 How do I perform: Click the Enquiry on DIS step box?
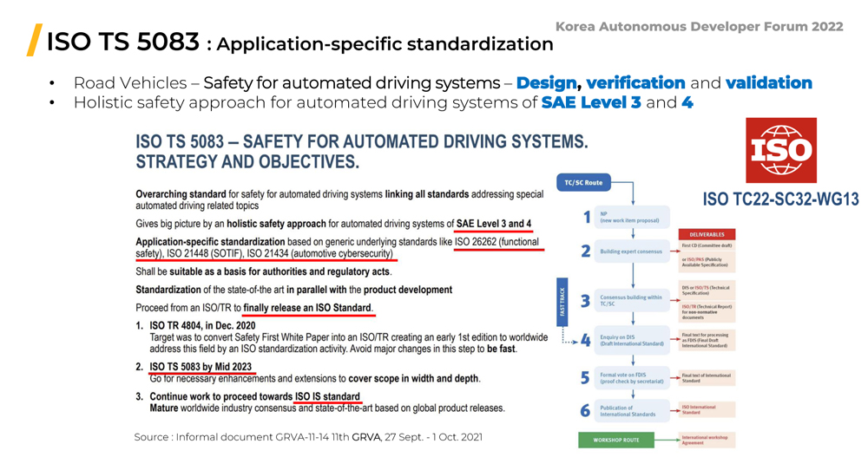(633, 341)
